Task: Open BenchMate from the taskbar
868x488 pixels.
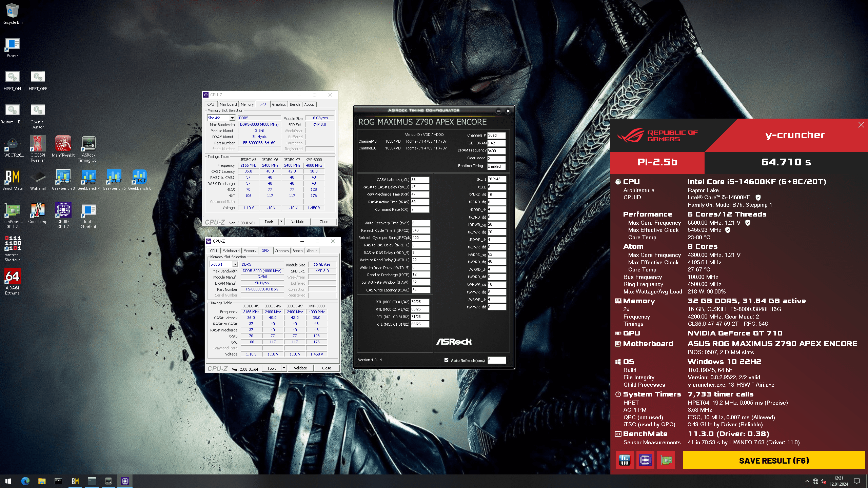Action: 75,481
